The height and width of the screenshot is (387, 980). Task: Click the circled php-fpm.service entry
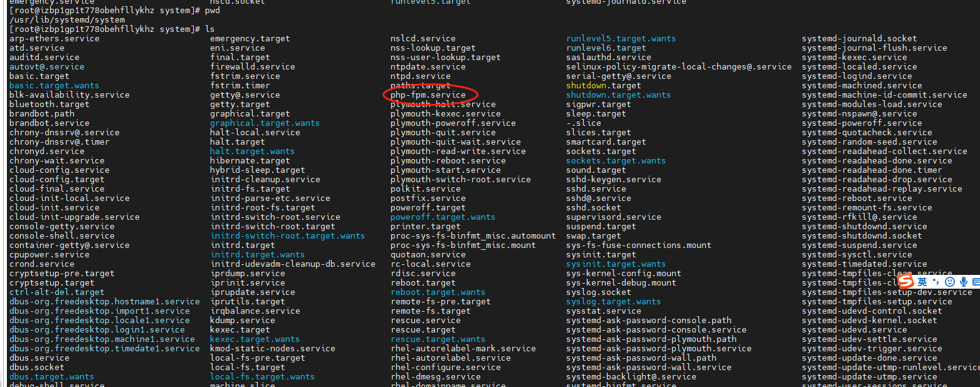coord(428,95)
